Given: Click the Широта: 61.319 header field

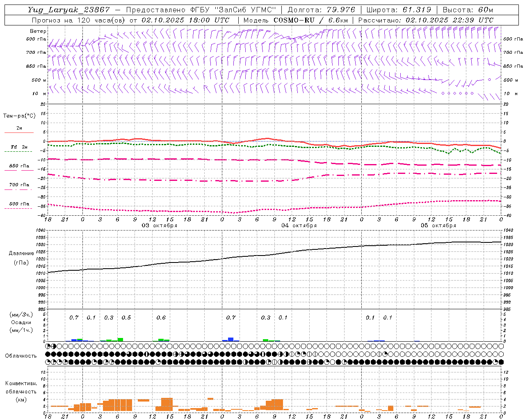Looking at the screenshot, I should pos(399,10).
